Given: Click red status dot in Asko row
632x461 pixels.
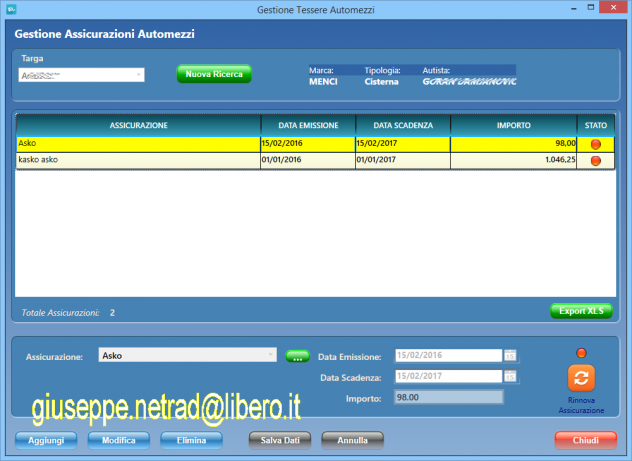Looking at the screenshot, I should pyautogui.click(x=595, y=144).
